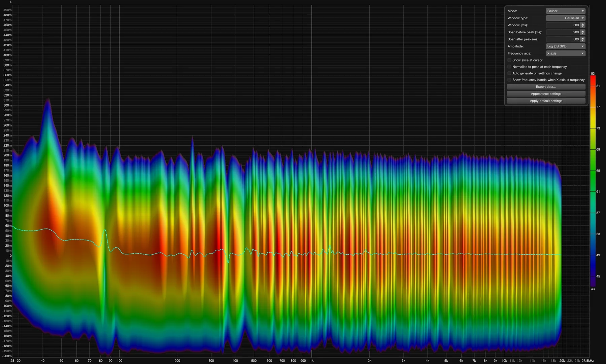Click the Export data... button

coord(546,87)
